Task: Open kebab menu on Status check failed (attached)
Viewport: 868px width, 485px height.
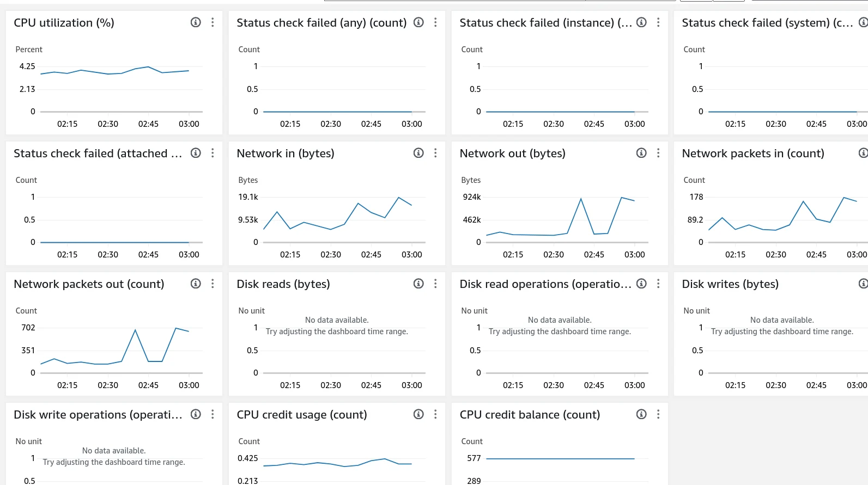Action: click(213, 153)
